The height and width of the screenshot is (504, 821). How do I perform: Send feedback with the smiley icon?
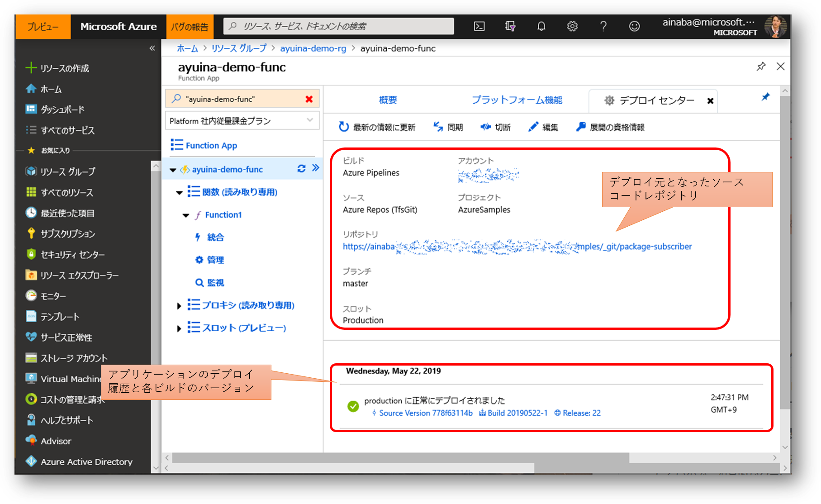click(x=634, y=26)
